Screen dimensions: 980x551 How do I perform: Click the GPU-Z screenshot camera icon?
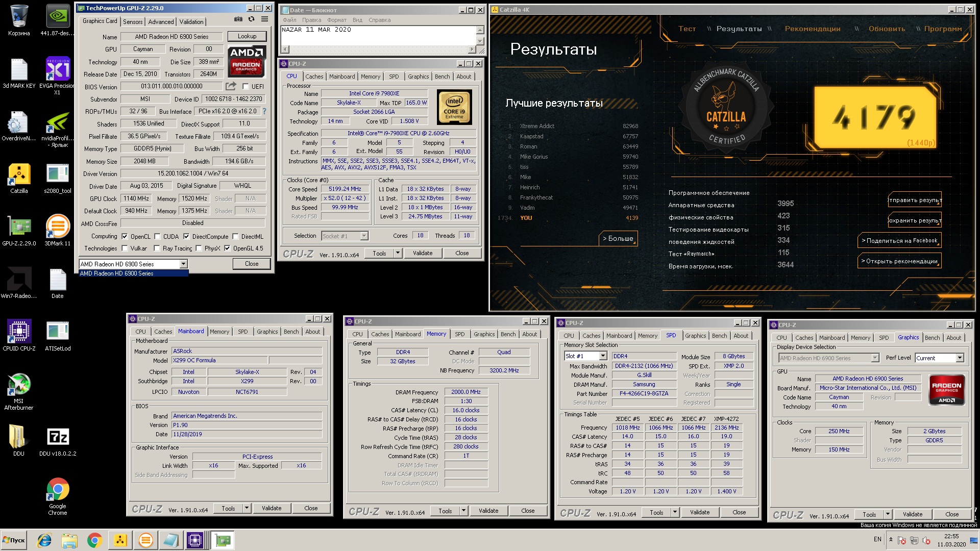(x=238, y=19)
